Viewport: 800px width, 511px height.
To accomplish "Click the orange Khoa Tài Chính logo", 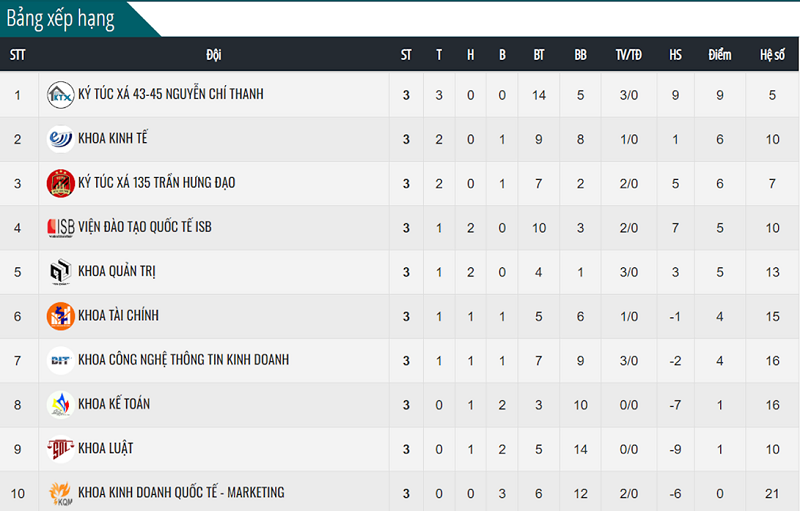I will 60,316.
